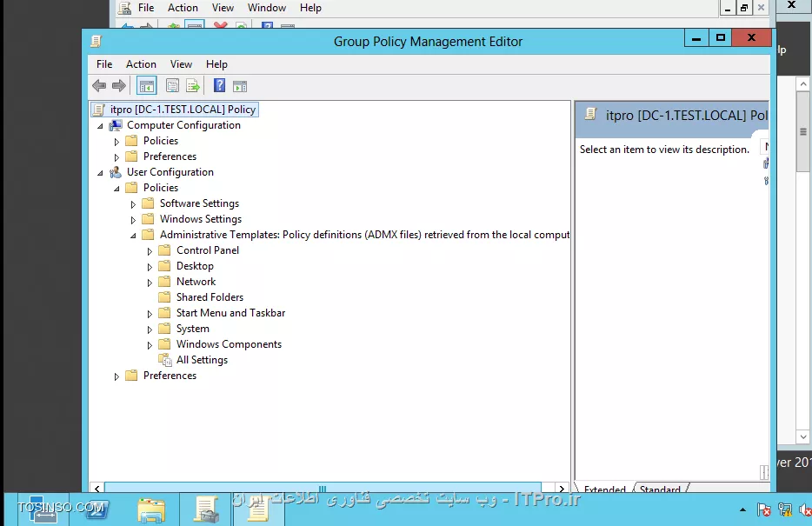This screenshot has height=526, width=812.
Task: Expand the Control Panel node
Action: [150, 251]
